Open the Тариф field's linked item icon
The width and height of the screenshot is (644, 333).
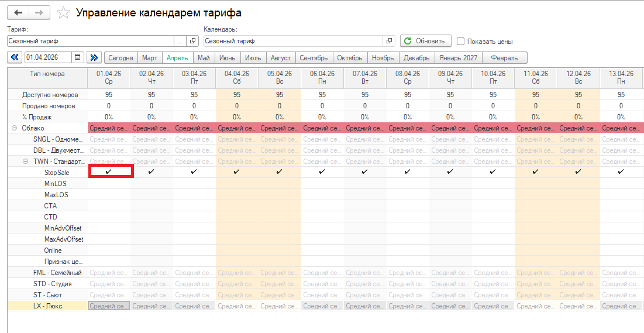coord(192,41)
